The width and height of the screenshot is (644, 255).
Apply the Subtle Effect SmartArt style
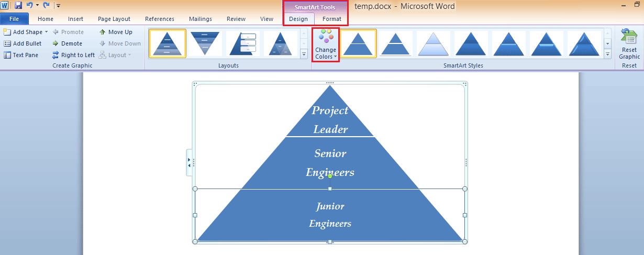433,43
